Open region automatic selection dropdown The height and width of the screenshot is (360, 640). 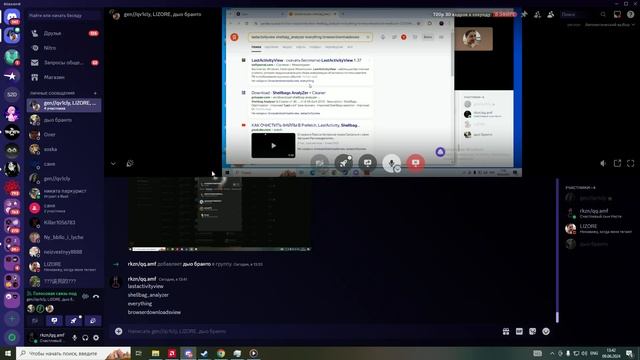pos(609,25)
